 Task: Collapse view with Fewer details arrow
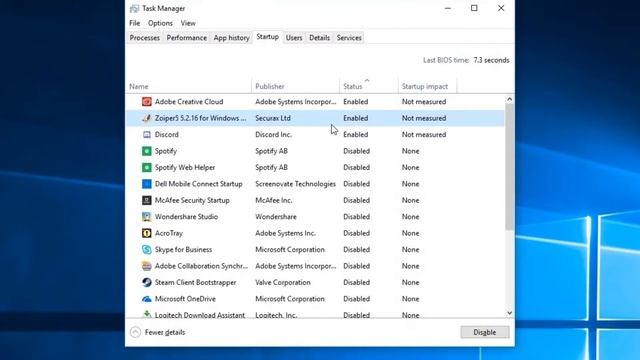click(x=136, y=332)
